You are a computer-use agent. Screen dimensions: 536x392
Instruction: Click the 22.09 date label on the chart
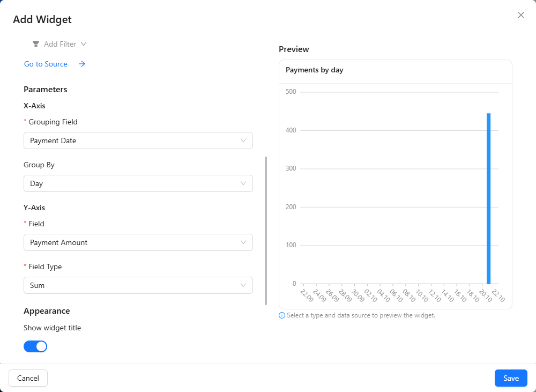coord(306,295)
